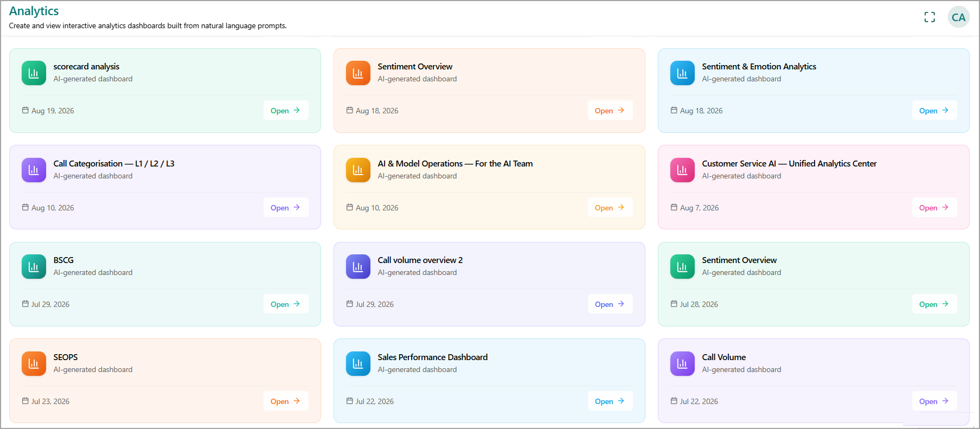This screenshot has width=980, height=429.
Task: Open the Call Volume dashboard
Action: click(934, 401)
